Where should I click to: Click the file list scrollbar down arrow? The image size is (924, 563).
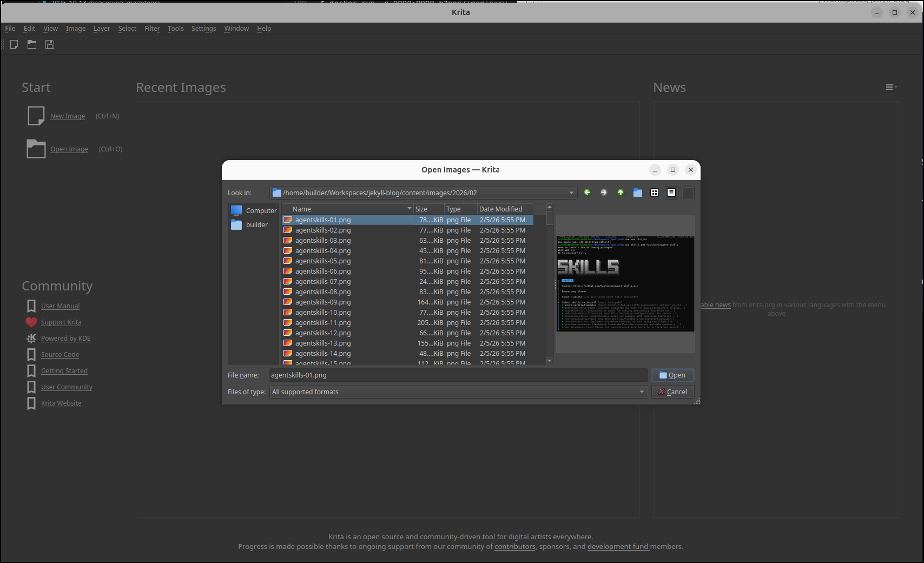(x=550, y=361)
